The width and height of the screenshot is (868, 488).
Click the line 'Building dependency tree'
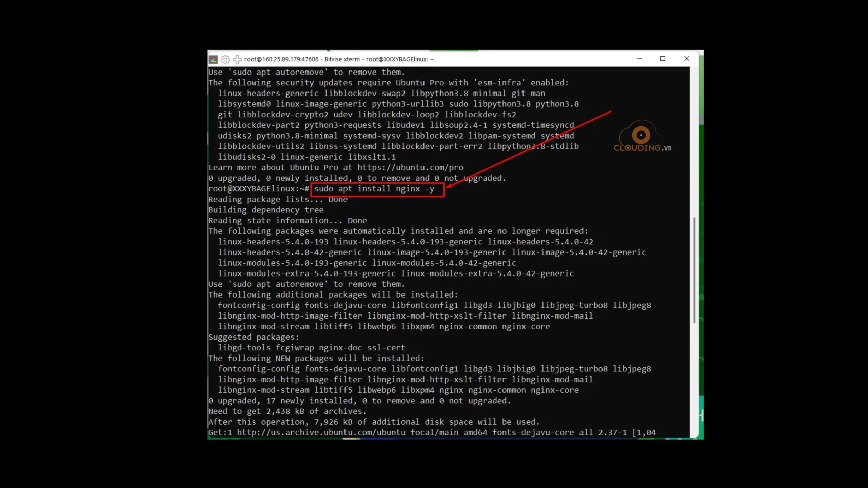pyautogui.click(x=266, y=210)
